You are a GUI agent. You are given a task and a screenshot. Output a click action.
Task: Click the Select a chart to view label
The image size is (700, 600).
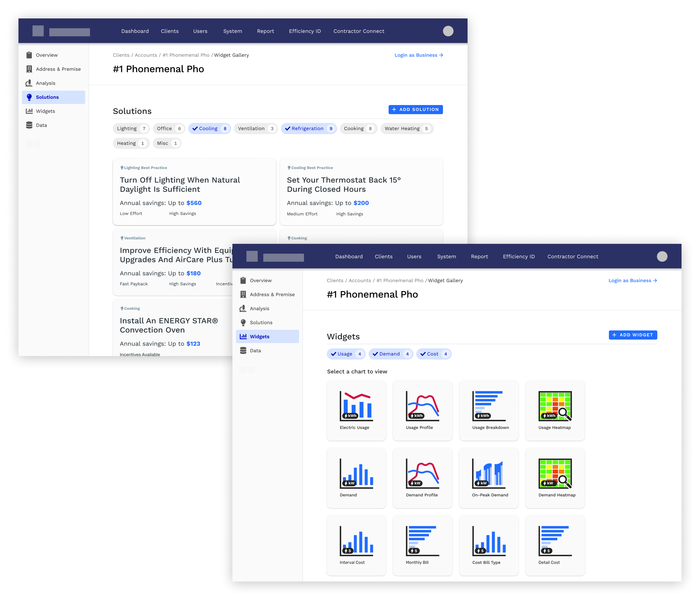coord(357,371)
